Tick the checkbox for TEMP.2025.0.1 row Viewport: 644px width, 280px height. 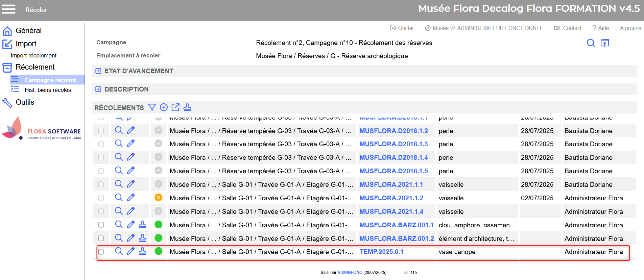tap(101, 252)
